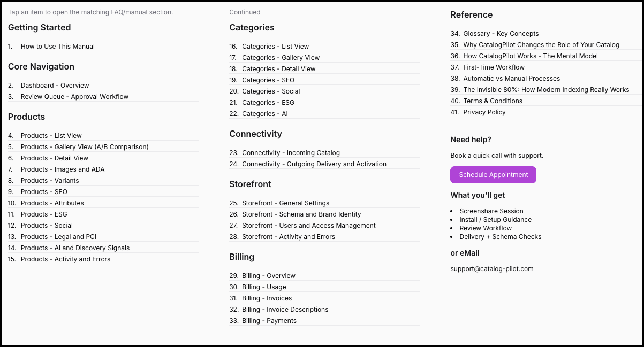
Task: Go to Connectivity - Outgoing Delivery and Activation
Action: pyautogui.click(x=314, y=164)
